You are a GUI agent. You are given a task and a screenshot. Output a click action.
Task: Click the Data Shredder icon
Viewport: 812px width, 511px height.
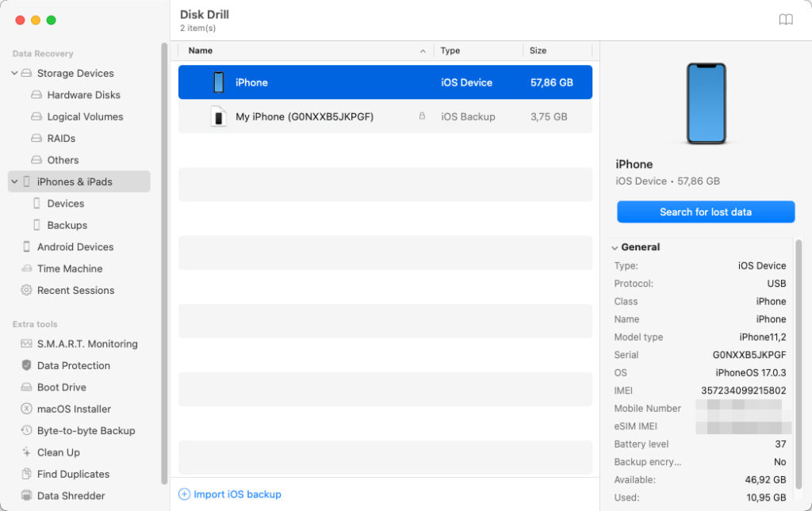26,495
